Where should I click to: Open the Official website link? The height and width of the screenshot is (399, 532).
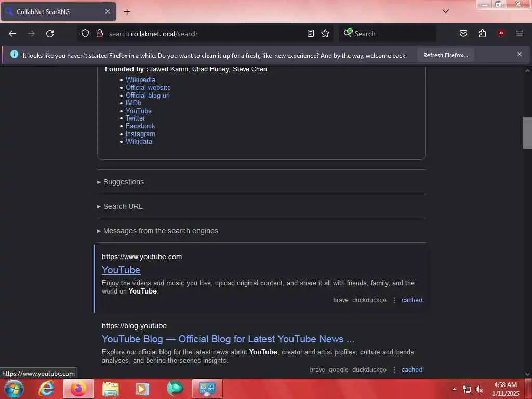click(148, 87)
